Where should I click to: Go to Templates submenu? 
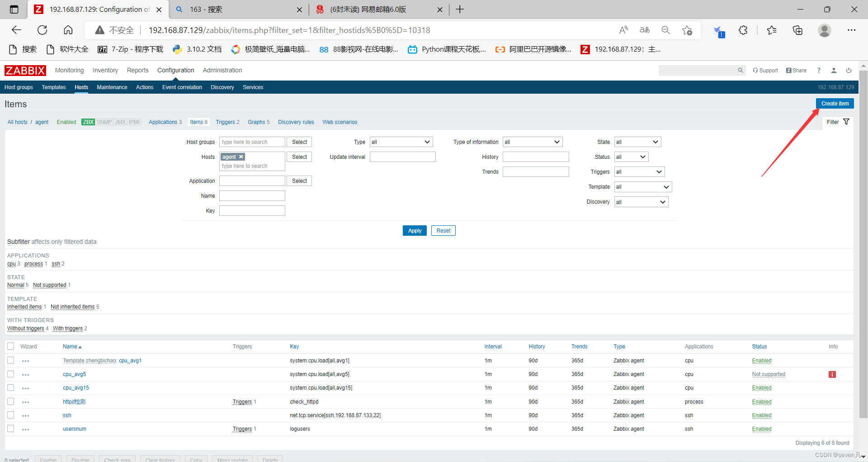tap(54, 87)
